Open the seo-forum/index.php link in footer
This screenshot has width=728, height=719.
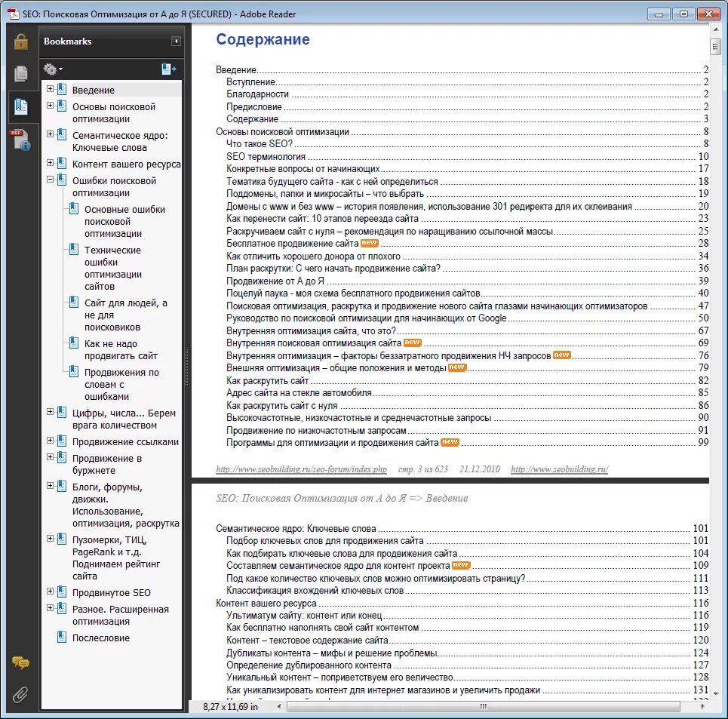coord(301,469)
